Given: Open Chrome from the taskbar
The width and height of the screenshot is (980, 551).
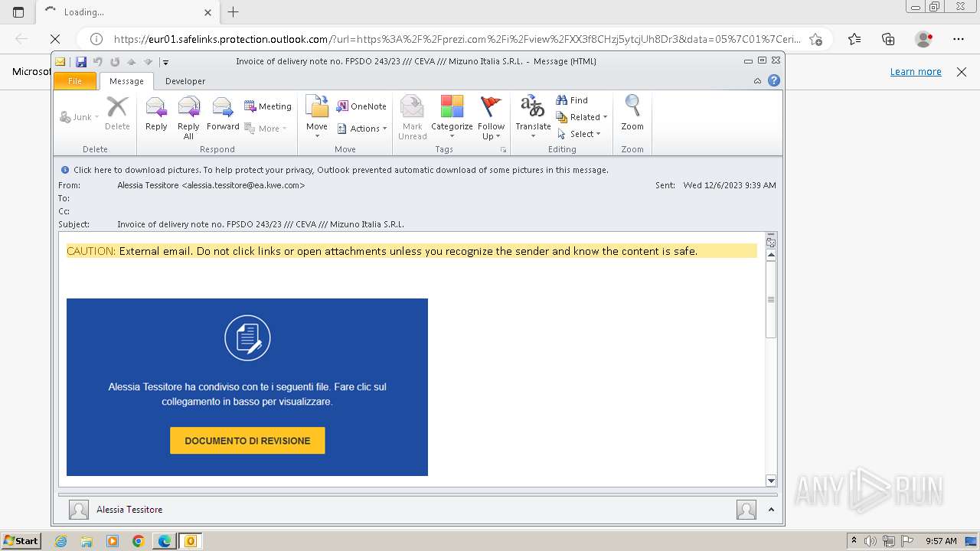Looking at the screenshot, I should (x=138, y=541).
